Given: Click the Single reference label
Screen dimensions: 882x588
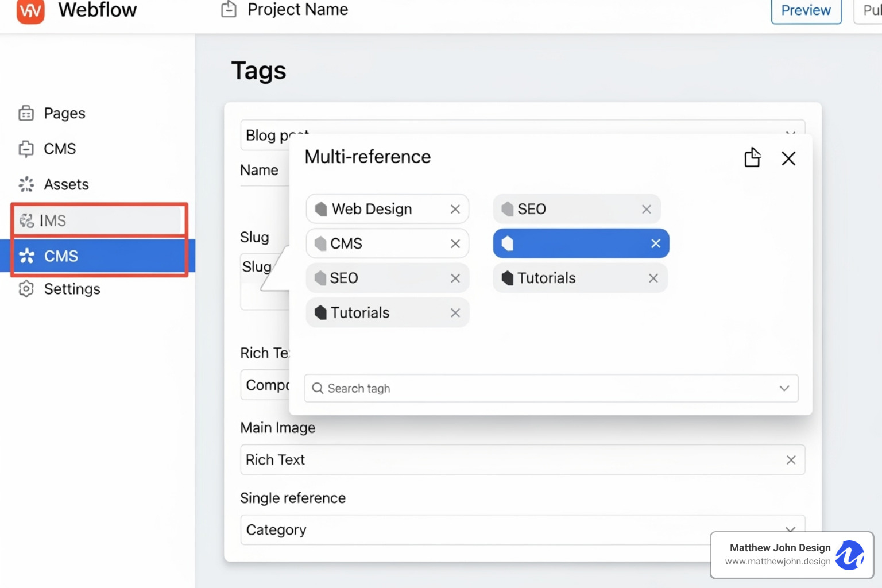Looking at the screenshot, I should click(x=293, y=498).
